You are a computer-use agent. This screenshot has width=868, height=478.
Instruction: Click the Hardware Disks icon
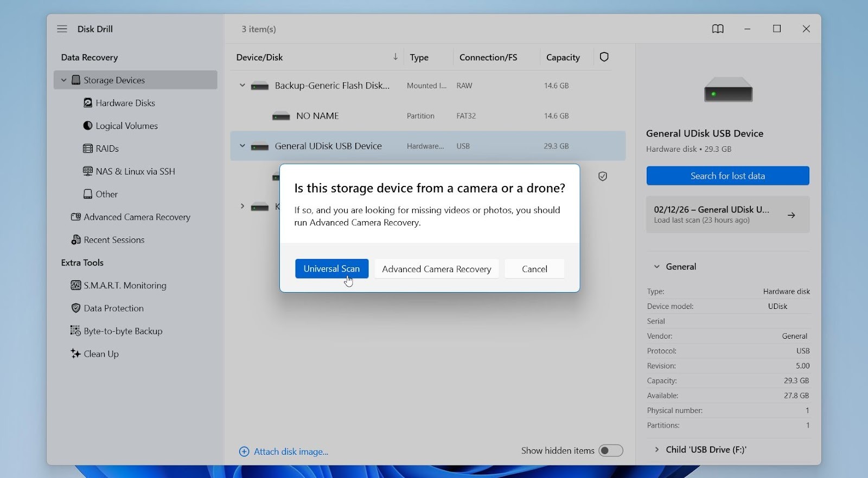[x=88, y=103]
